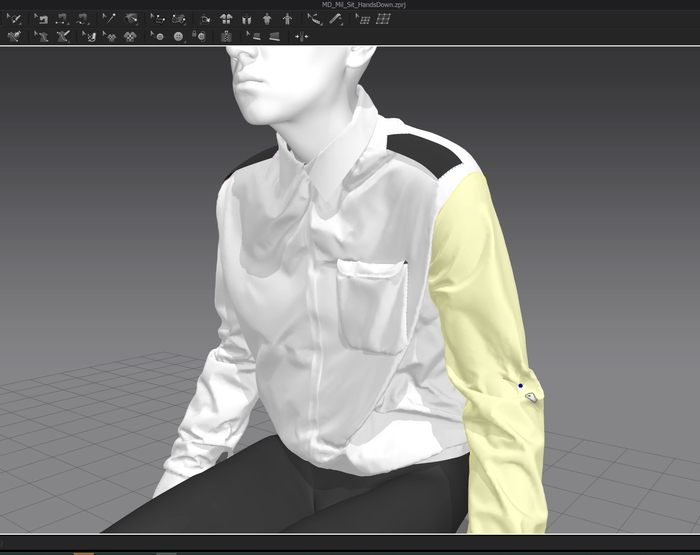The height and width of the screenshot is (555, 700).
Task: Click the straight ruler measurement icon
Action: [337, 18]
